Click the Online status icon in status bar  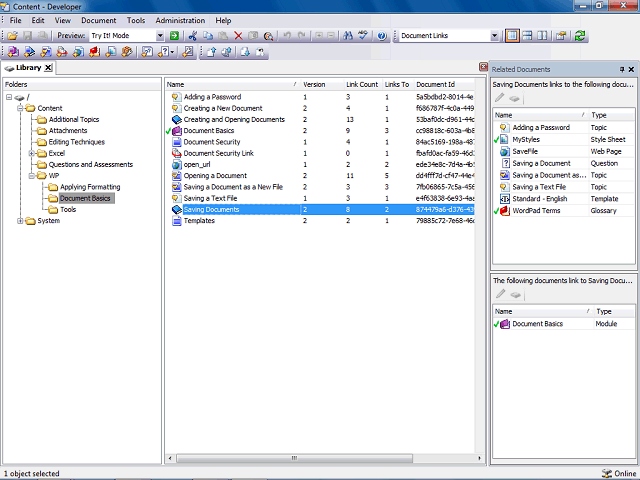(x=607, y=473)
